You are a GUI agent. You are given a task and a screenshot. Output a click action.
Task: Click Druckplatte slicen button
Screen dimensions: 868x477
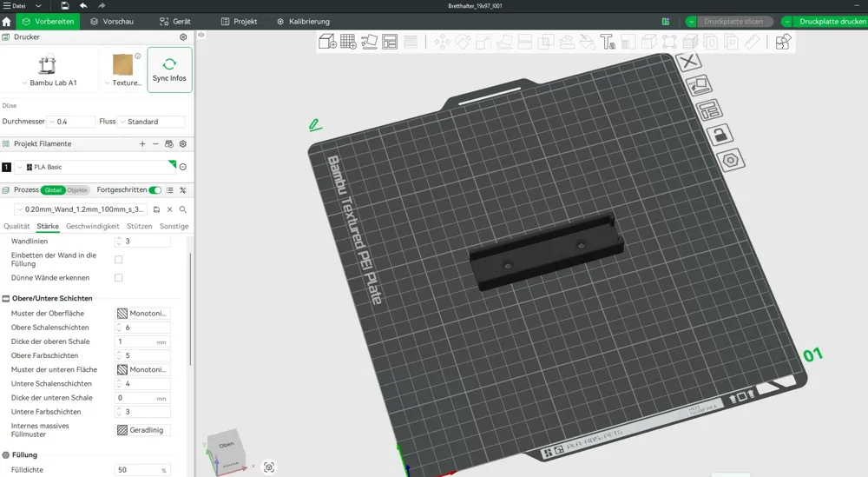pyautogui.click(x=733, y=22)
